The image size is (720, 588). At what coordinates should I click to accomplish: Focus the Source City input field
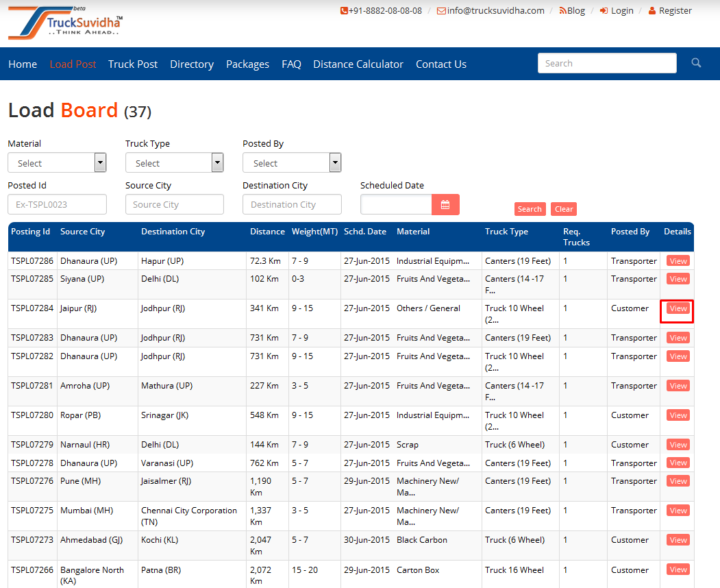pos(174,204)
